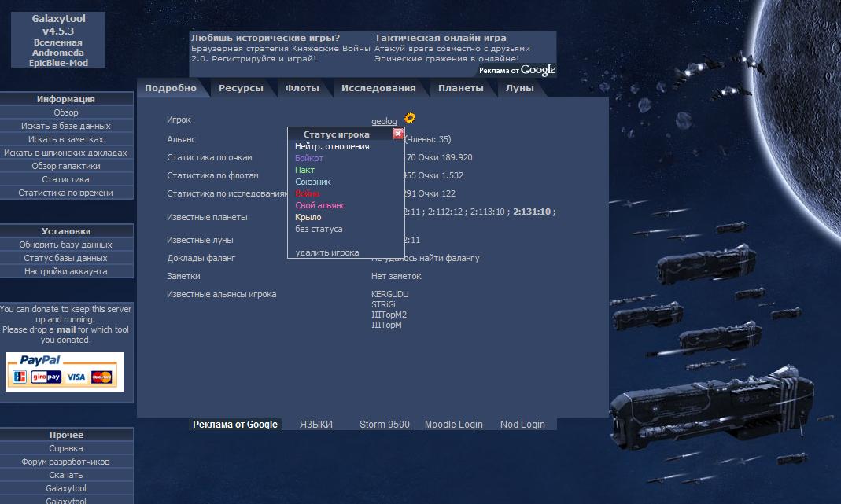Choose без статуса option
This screenshot has width=841, height=504.
(x=319, y=229)
